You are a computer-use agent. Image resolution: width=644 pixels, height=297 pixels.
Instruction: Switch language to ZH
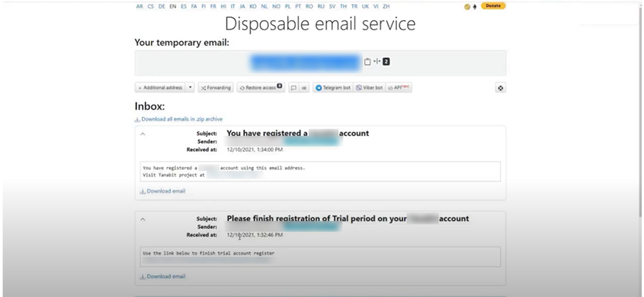coord(386,7)
